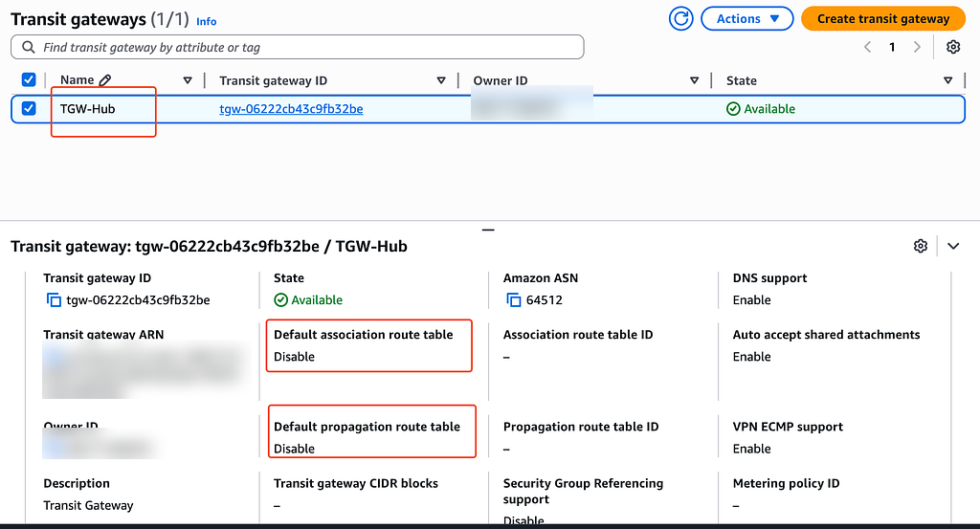Copy the Transit gateway ID value
Screen dimensions: 980x529
(54, 300)
